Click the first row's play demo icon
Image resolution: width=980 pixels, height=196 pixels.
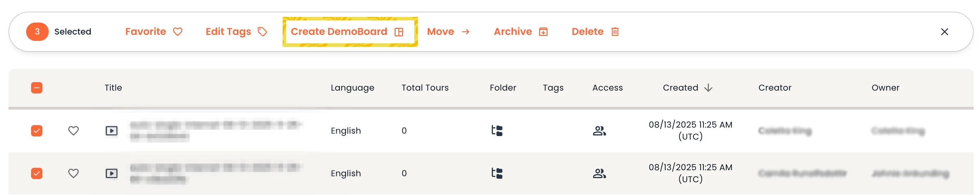tap(112, 131)
